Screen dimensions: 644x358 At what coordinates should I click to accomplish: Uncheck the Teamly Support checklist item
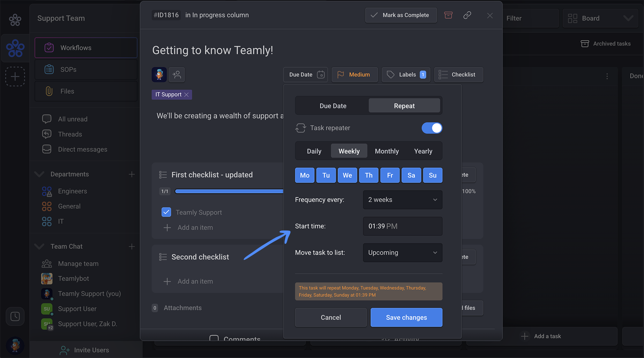[x=166, y=212]
